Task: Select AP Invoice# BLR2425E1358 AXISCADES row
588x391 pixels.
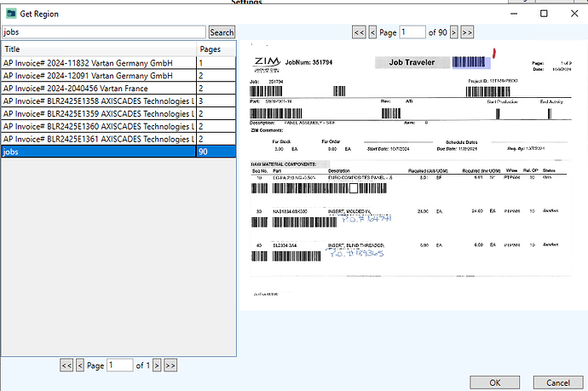Action: pos(118,101)
